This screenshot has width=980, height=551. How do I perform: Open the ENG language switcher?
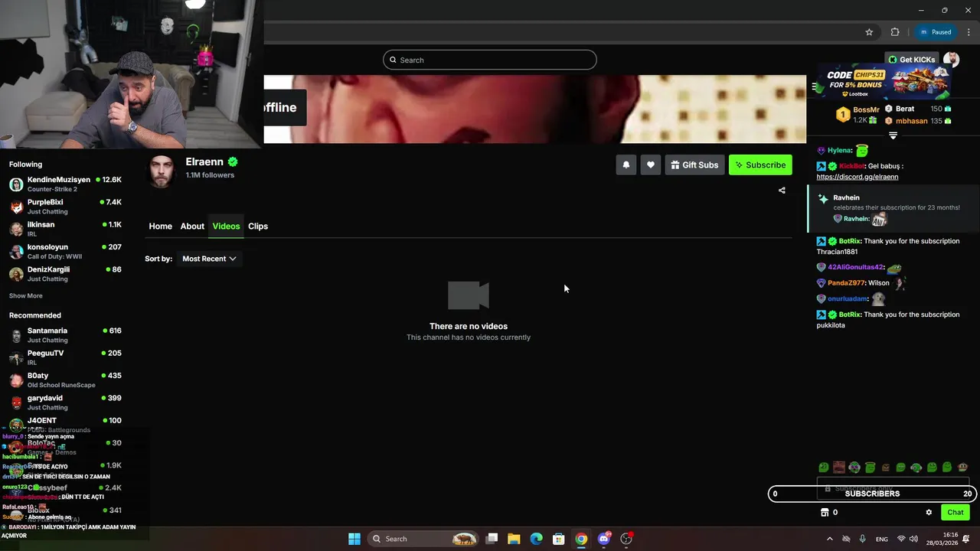pos(882,539)
